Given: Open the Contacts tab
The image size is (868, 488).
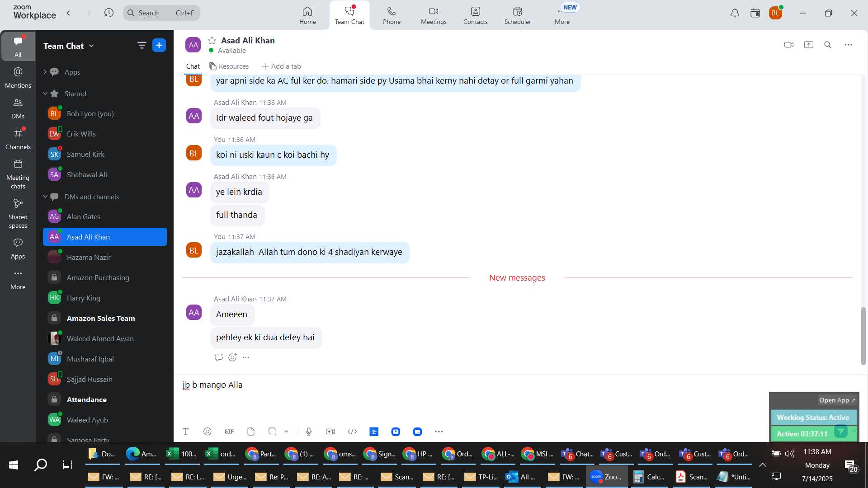Looking at the screenshot, I should click(475, 15).
